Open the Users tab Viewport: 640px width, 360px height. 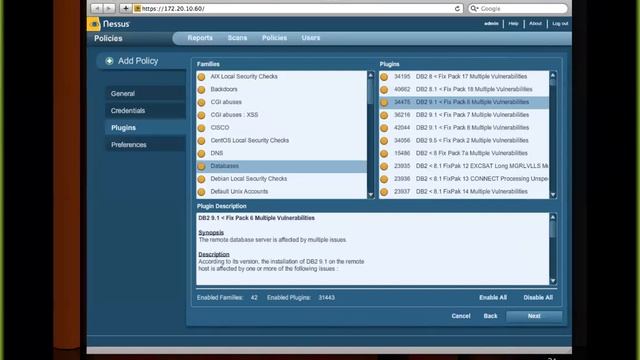click(x=311, y=38)
